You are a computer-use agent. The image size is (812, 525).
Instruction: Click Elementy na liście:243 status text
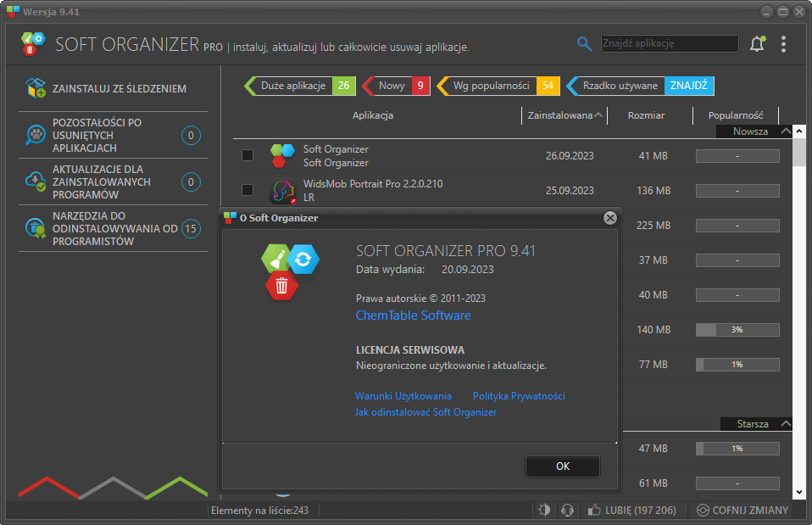(259, 511)
